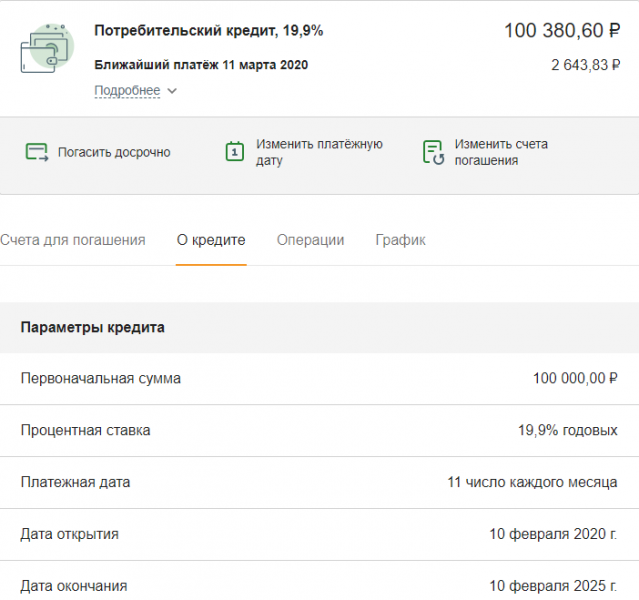Choose Изменить платёжную дату option

tap(319, 152)
